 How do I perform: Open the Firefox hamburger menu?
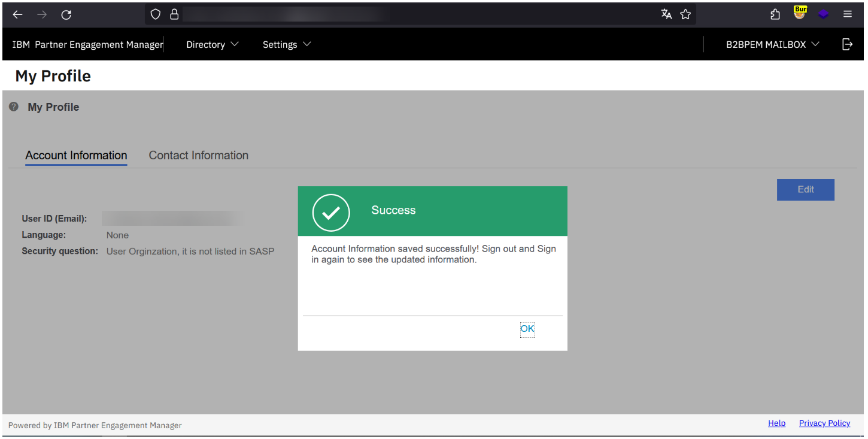click(848, 14)
